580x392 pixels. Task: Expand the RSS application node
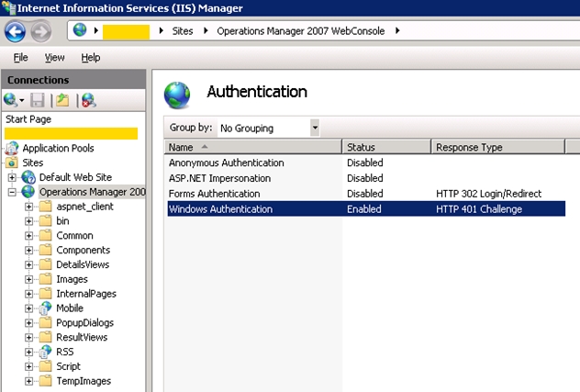point(28,352)
